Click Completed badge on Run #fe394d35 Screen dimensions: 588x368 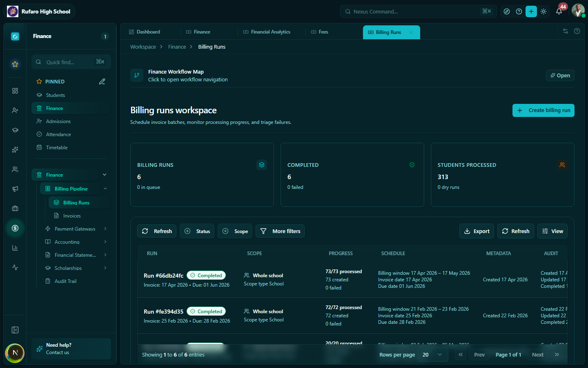pyautogui.click(x=206, y=311)
